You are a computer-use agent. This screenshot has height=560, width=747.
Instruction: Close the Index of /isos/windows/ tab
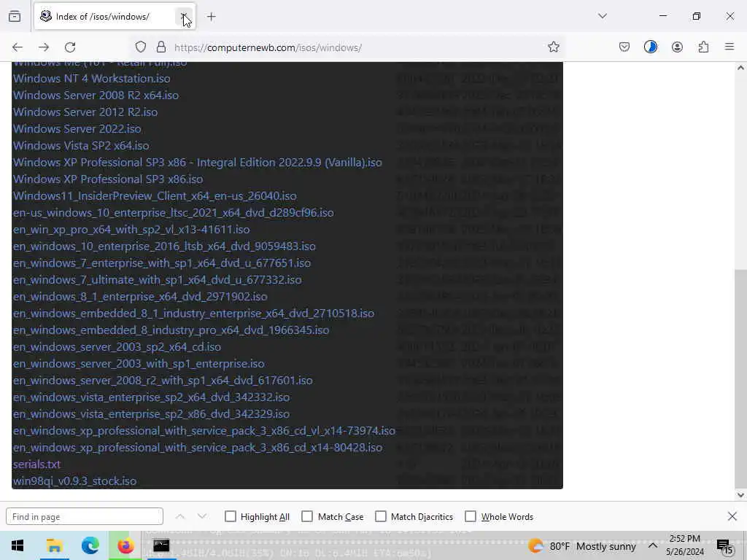[184, 17]
